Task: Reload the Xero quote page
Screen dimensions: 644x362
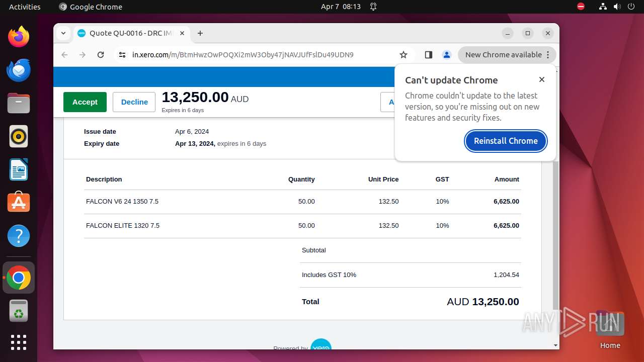Action: click(101, 55)
